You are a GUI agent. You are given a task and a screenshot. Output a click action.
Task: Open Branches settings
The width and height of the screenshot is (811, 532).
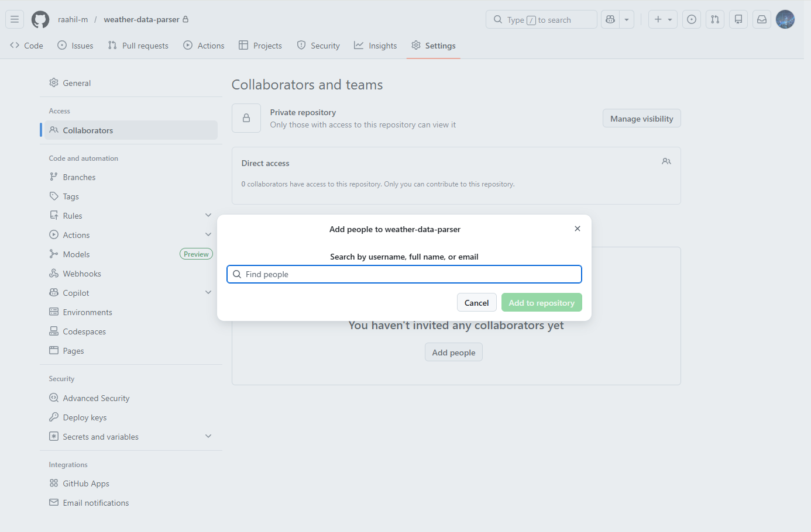click(131, 177)
